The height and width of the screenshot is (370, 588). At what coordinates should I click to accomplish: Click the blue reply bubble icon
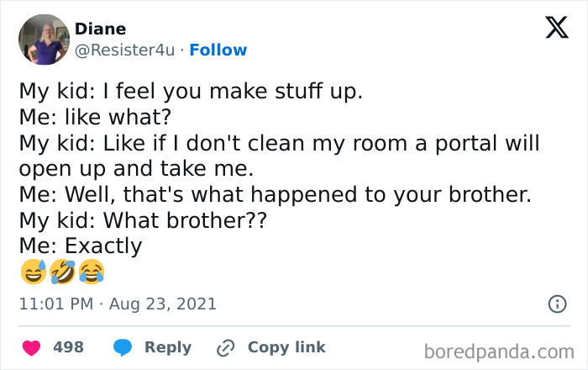123,347
